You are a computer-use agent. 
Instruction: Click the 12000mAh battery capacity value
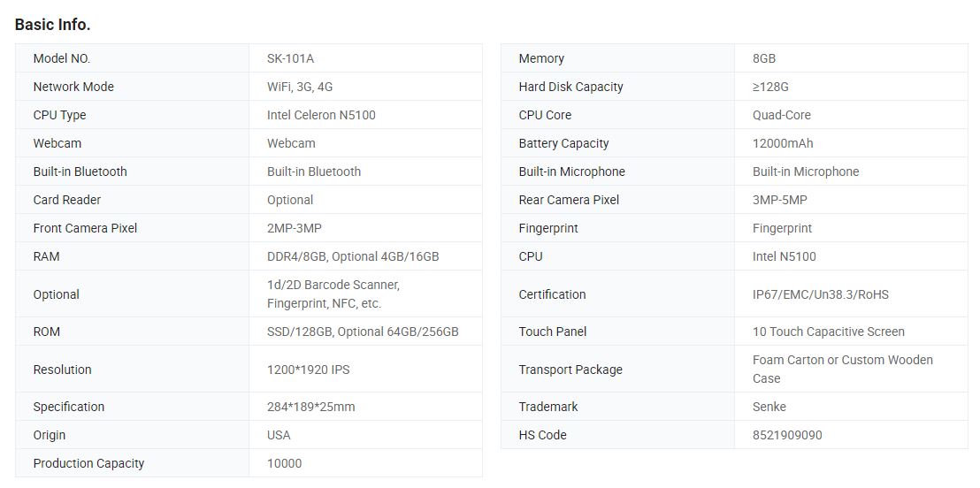tap(783, 143)
